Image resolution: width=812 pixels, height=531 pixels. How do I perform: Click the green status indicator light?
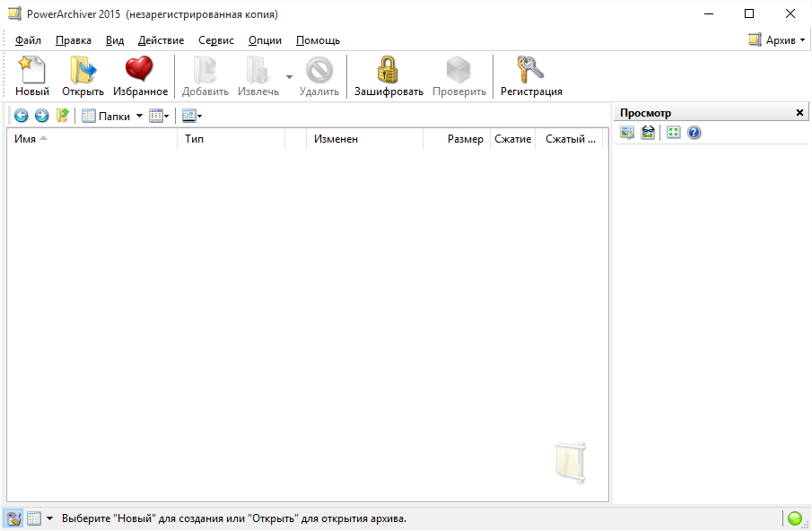tap(794, 518)
